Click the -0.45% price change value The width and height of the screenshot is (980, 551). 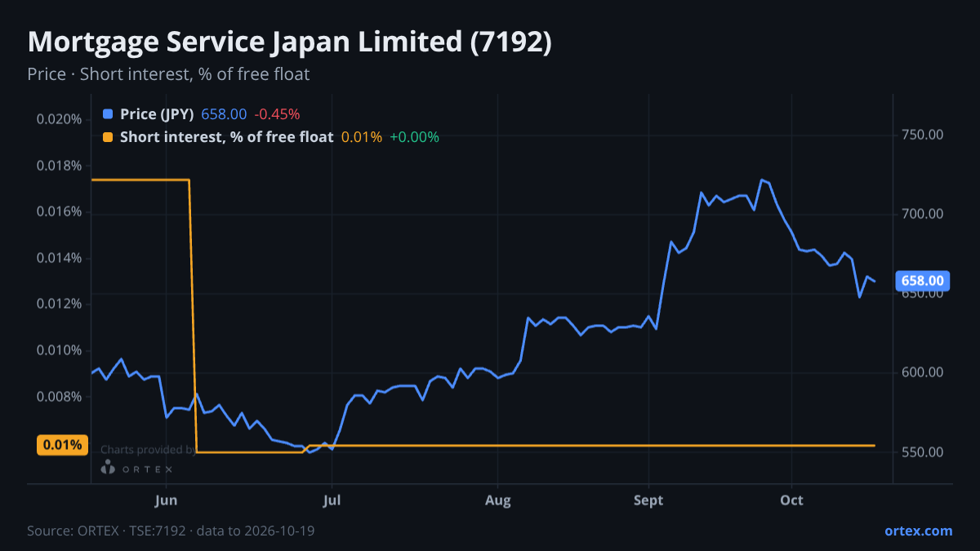click(277, 114)
